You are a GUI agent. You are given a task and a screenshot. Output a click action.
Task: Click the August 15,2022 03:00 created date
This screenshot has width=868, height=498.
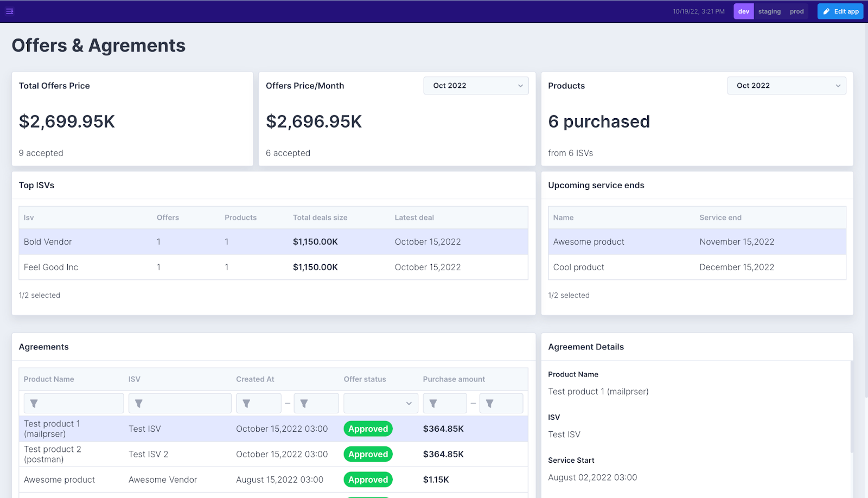click(279, 480)
